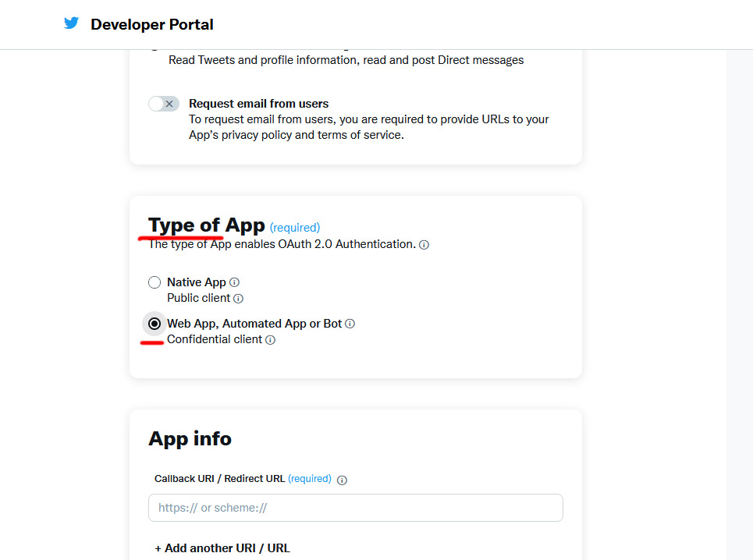Click (required) beside Callback URI label

coord(309,479)
